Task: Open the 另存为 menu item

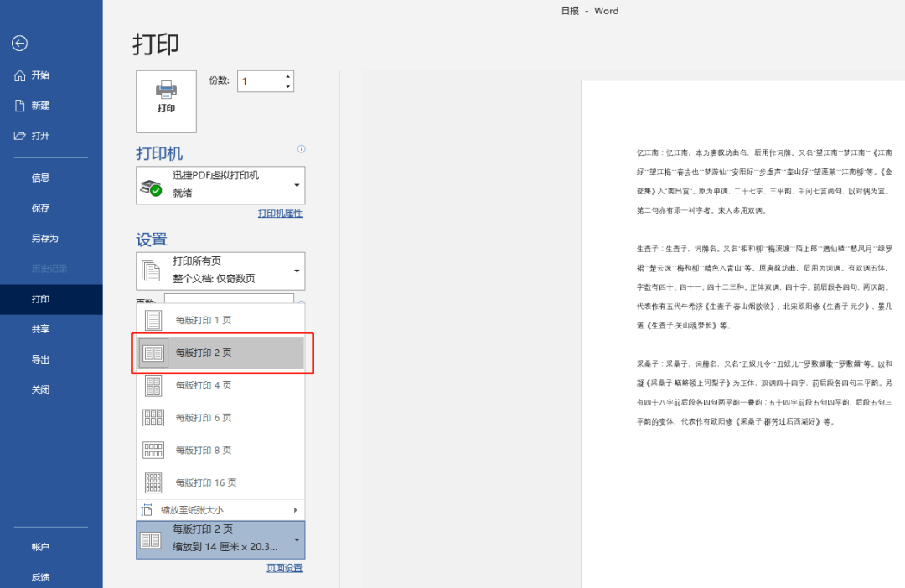Action: click(45, 238)
